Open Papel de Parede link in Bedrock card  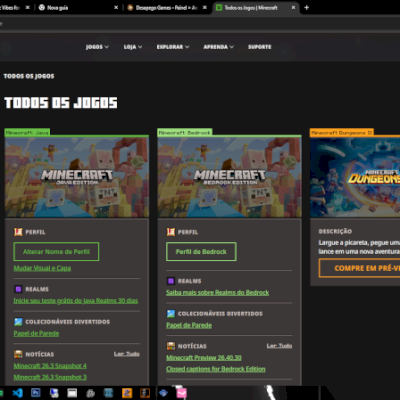coord(189,325)
